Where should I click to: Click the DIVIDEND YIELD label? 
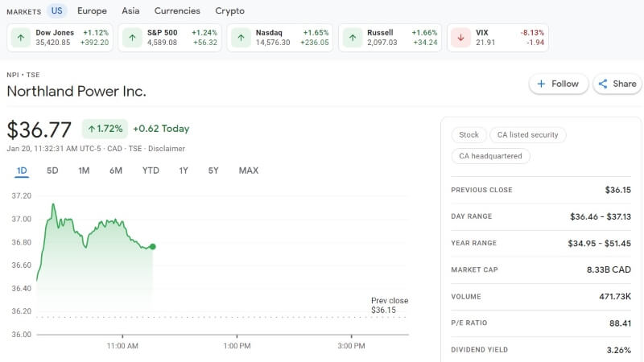coord(479,350)
